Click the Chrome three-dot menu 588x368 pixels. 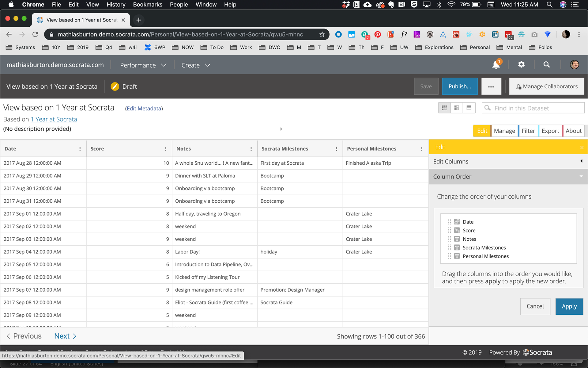[579, 34]
